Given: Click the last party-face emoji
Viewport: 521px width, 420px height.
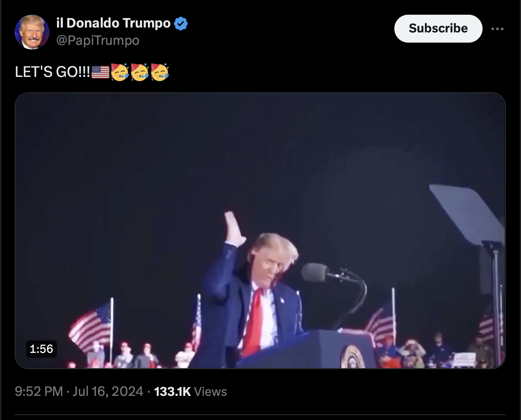Looking at the screenshot, I should 160,72.
